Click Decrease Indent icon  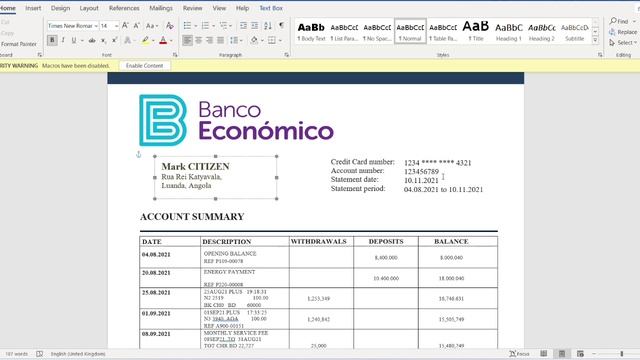pyautogui.click(x=243, y=25)
